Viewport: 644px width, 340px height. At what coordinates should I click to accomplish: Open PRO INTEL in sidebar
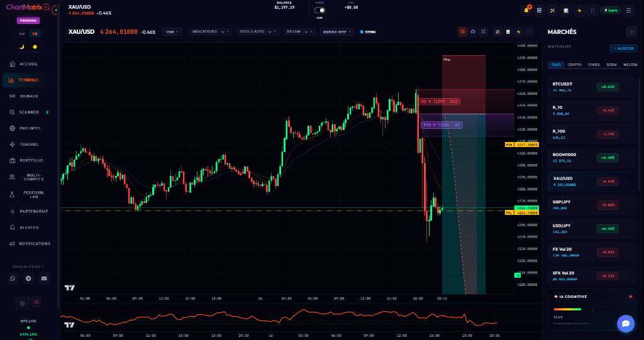29,128
